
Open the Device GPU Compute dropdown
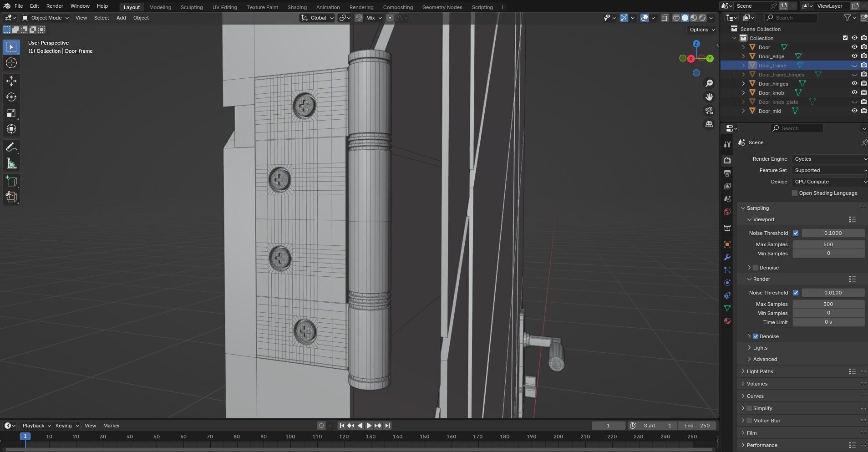tap(830, 182)
